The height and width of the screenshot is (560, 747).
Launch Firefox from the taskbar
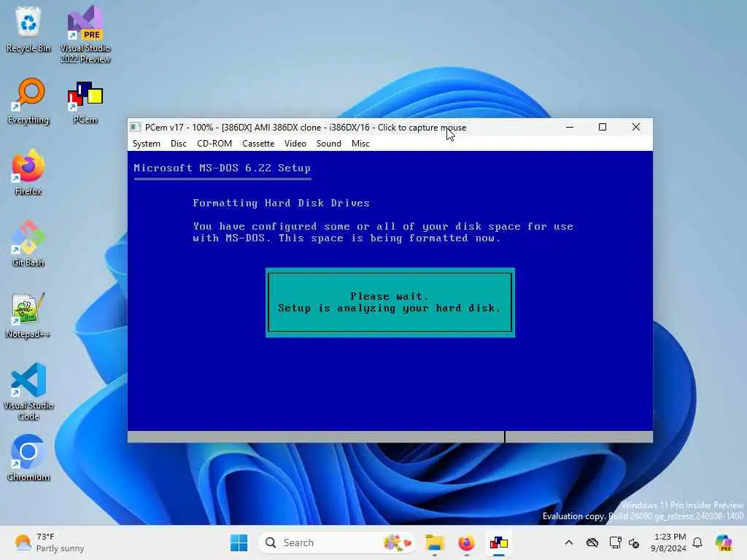[466, 542]
